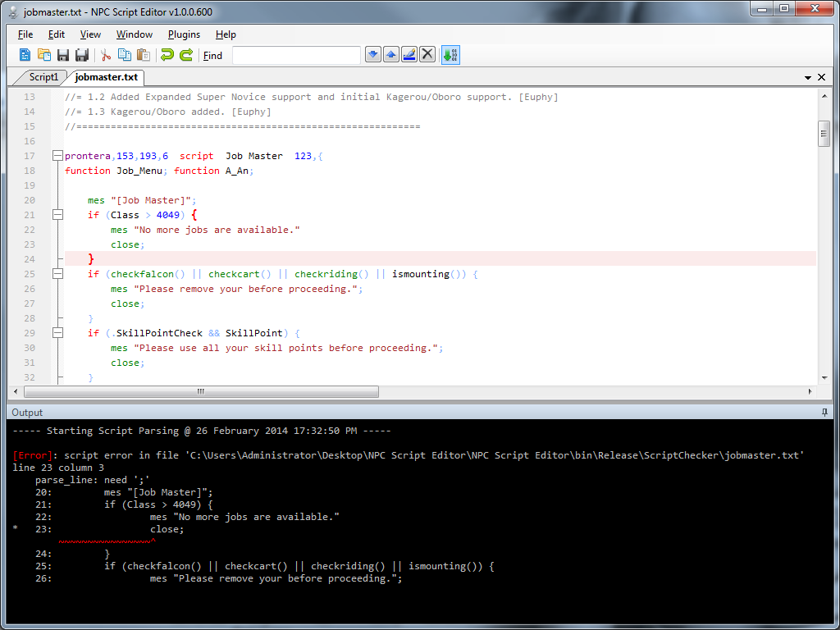The image size is (840, 630).
Task: Create a new script file
Action: click(x=25, y=55)
